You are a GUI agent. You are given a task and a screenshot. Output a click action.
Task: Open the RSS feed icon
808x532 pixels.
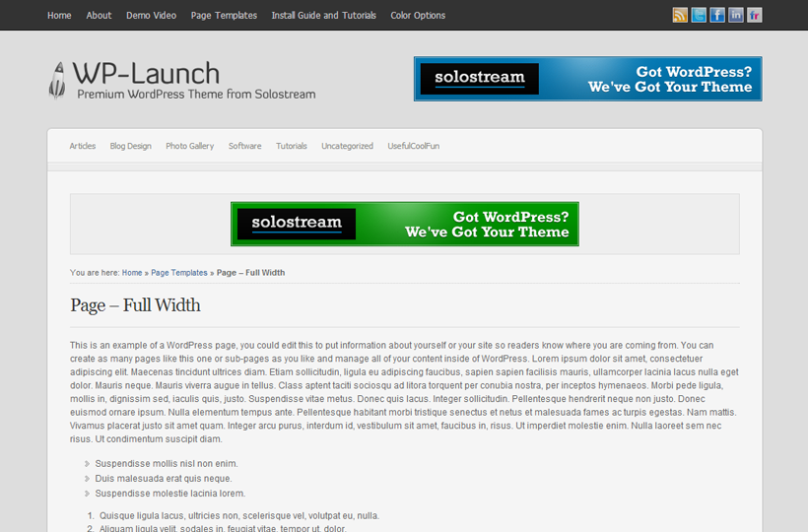click(x=680, y=15)
